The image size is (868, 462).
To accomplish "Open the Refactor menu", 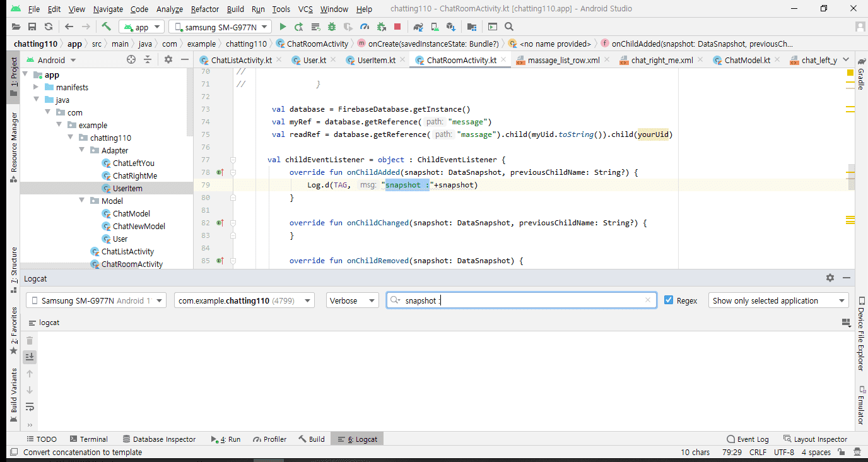I will coord(204,9).
